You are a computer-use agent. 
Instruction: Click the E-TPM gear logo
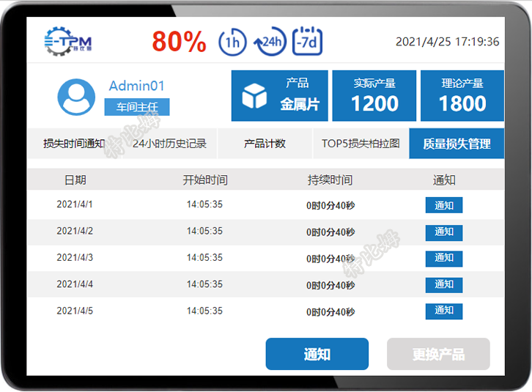pyautogui.click(x=68, y=42)
